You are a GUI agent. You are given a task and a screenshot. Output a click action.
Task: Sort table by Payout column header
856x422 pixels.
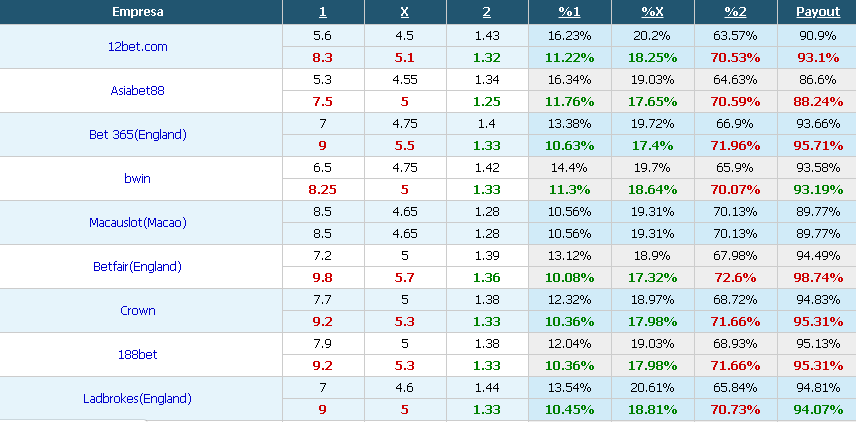[818, 12]
